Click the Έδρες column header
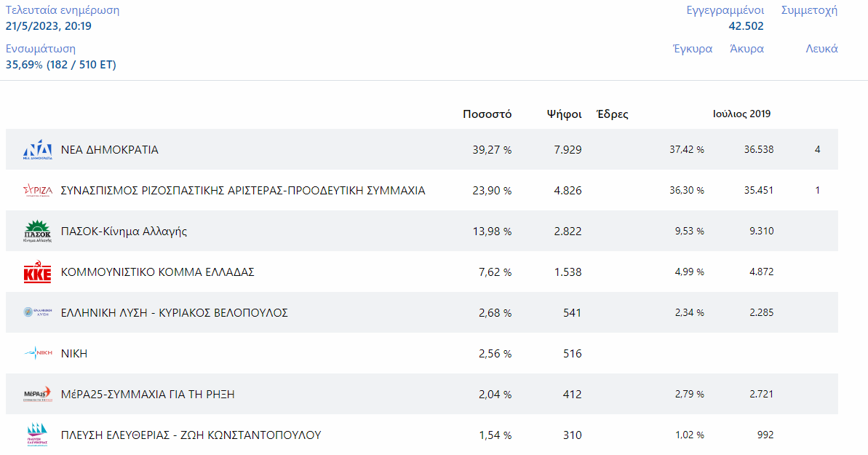 tap(611, 114)
